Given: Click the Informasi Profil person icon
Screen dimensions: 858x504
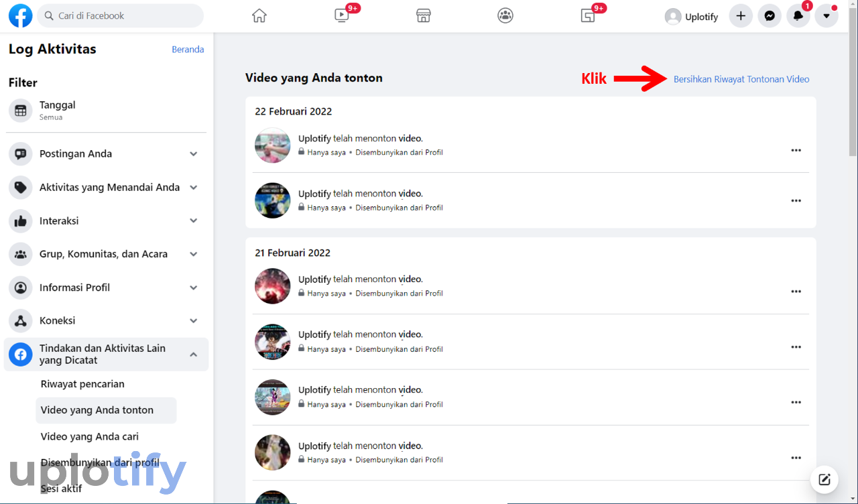Looking at the screenshot, I should [21, 288].
